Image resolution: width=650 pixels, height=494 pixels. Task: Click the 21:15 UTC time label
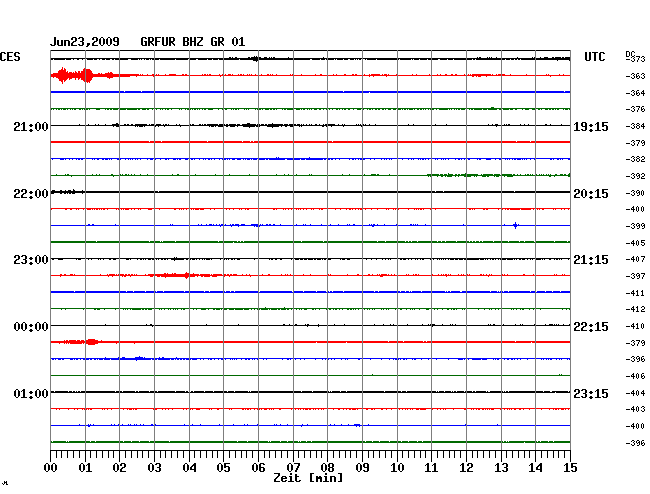[x=591, y=260]
